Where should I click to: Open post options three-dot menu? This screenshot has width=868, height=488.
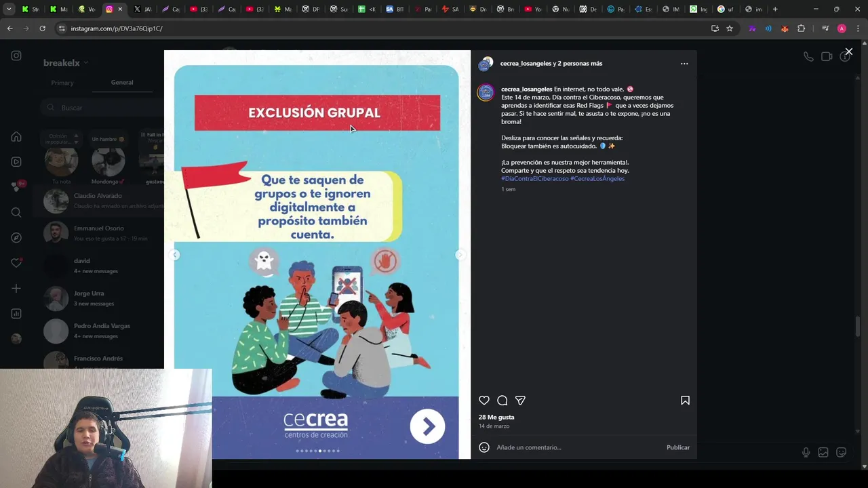684,64
